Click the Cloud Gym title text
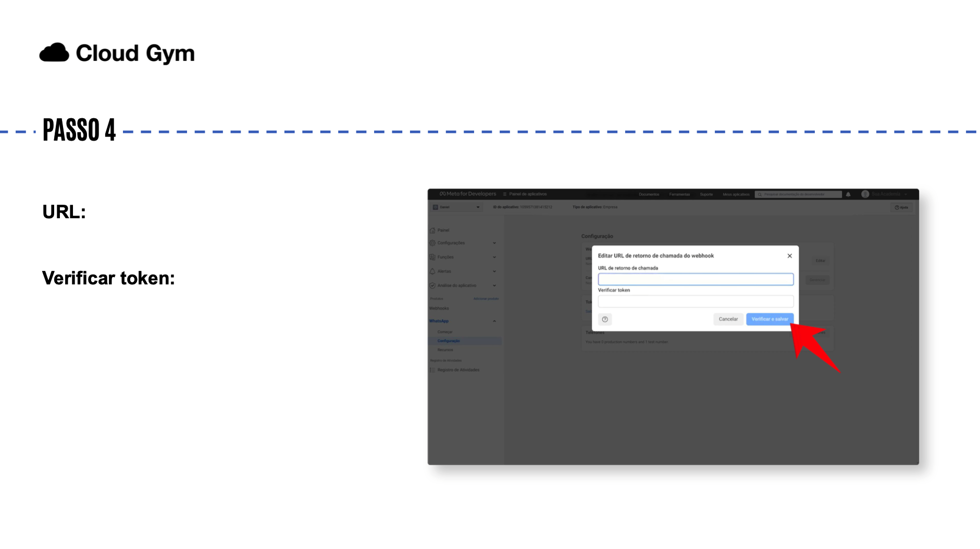 (135, 53)
